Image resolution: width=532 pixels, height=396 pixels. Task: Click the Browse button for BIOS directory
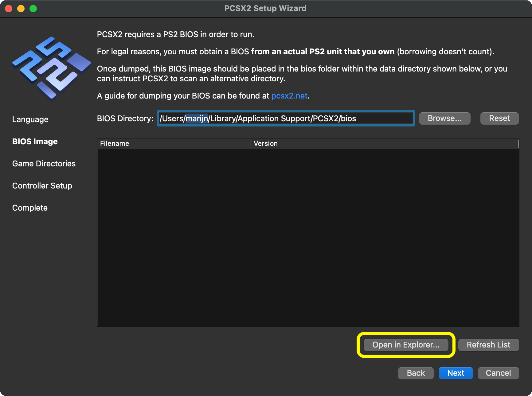coord(444,118)
